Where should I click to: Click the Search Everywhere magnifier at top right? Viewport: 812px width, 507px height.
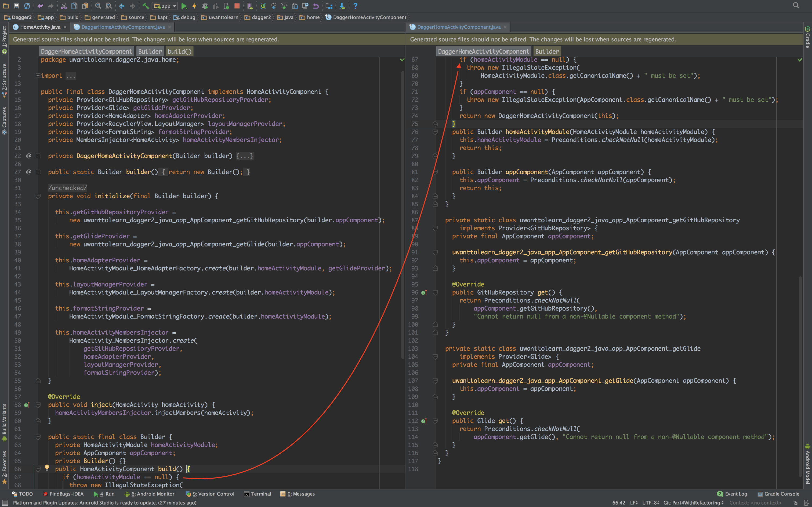pos(796,5)
